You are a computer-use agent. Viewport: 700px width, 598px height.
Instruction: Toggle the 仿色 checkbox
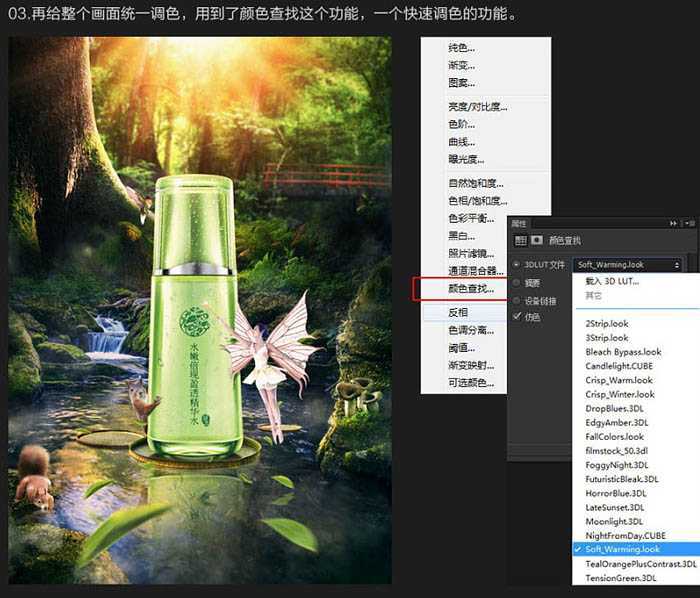pos(517,316)
